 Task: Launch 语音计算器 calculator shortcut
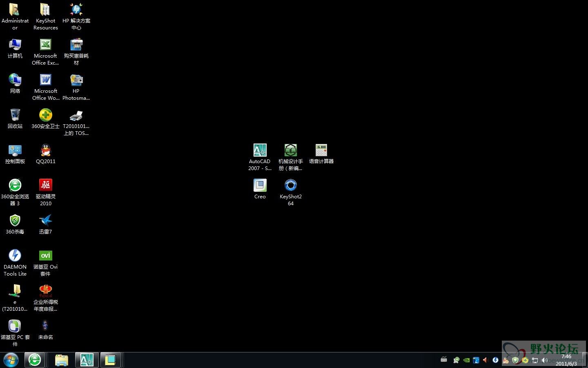click(321, 150)
